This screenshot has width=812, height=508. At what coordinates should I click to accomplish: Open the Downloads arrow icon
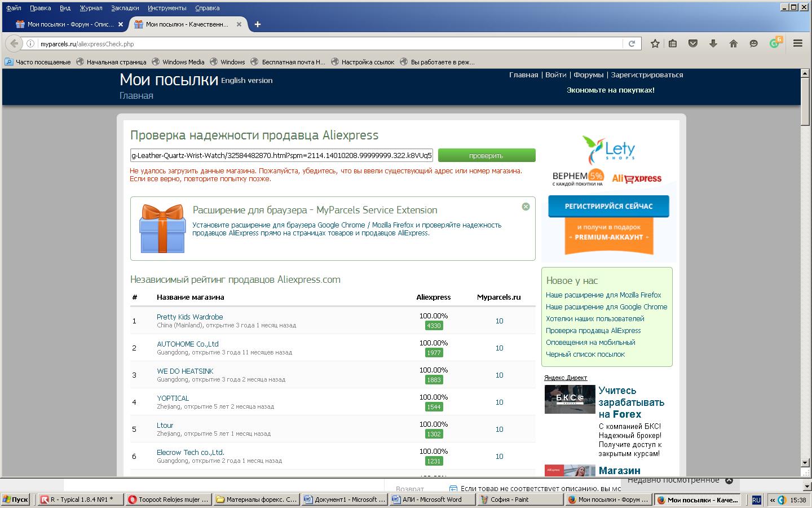tap(713, 43)
